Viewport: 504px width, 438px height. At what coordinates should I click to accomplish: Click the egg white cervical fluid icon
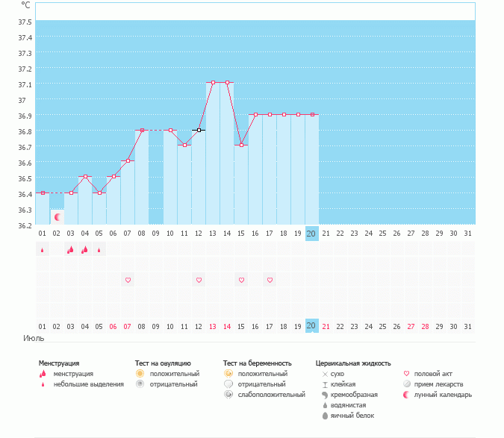click(325, 415)
